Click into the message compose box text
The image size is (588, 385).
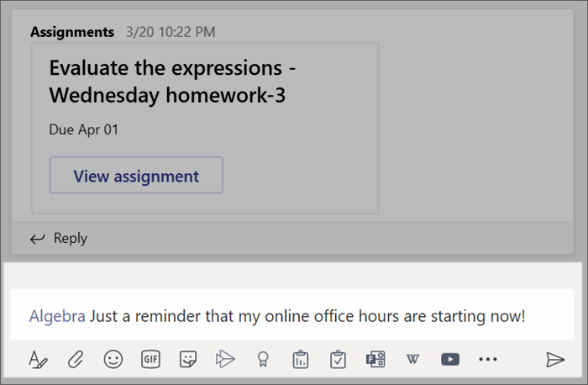[x=307, y=317]
